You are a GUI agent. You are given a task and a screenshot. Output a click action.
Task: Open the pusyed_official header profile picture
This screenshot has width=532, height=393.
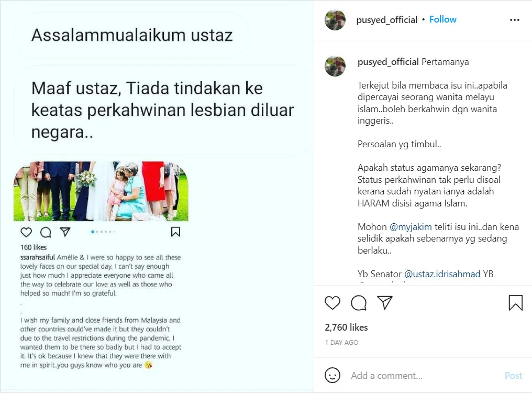pos(335,20)
